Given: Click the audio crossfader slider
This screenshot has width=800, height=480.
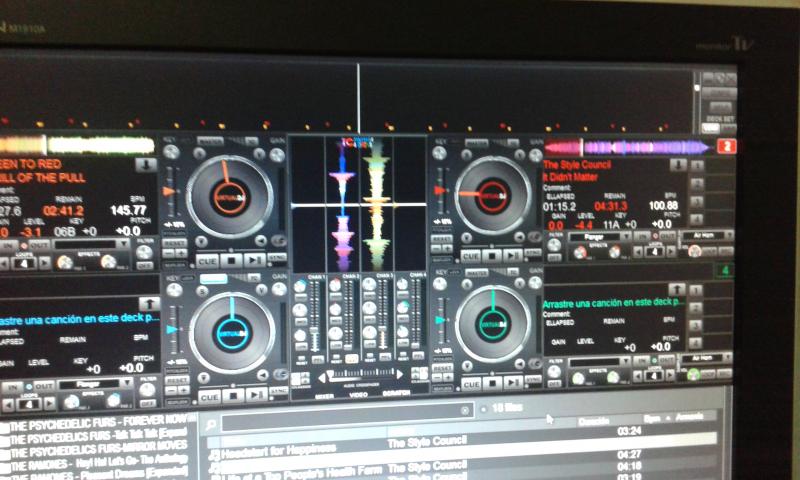Looking at the screenshot, I should [x=361, y=375].
